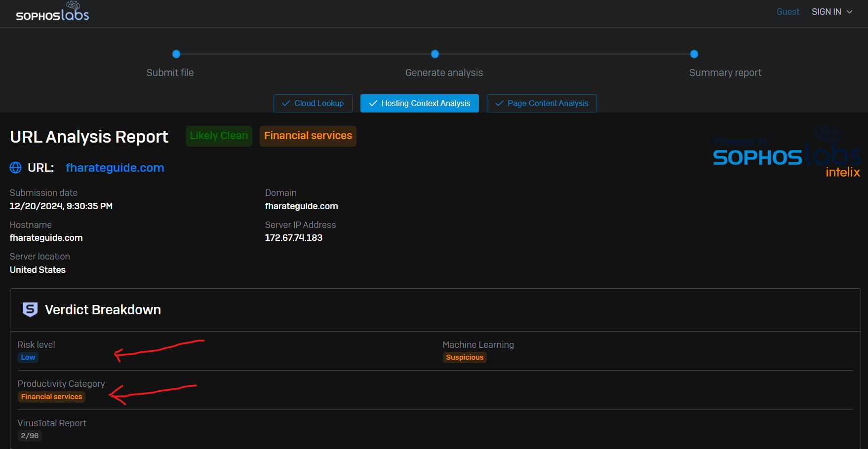Click the Guest account link

[788, 12]
